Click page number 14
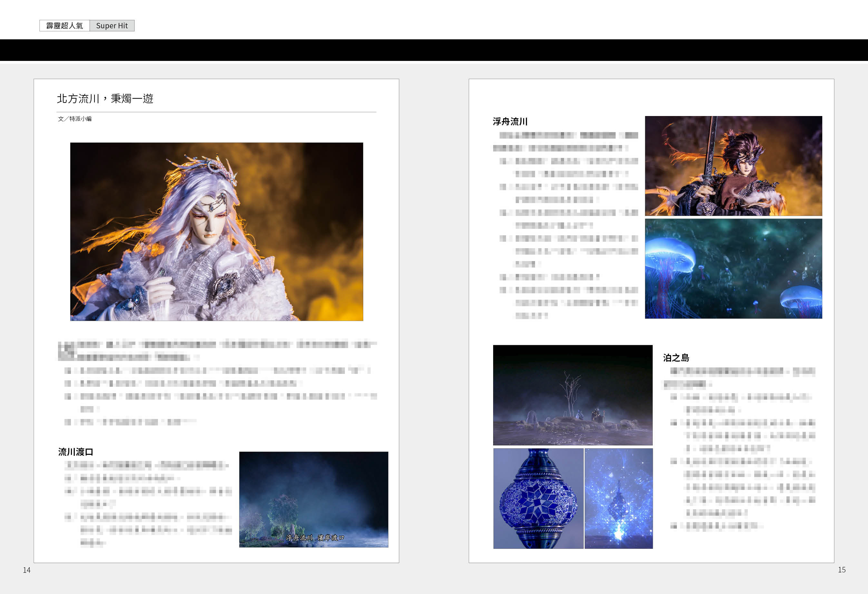Viewport: 868px width, 594px height. coord(26,570)
